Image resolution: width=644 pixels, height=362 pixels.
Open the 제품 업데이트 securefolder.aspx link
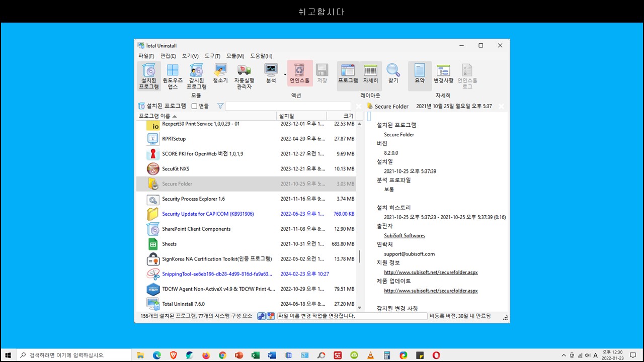tap(431, 291)
